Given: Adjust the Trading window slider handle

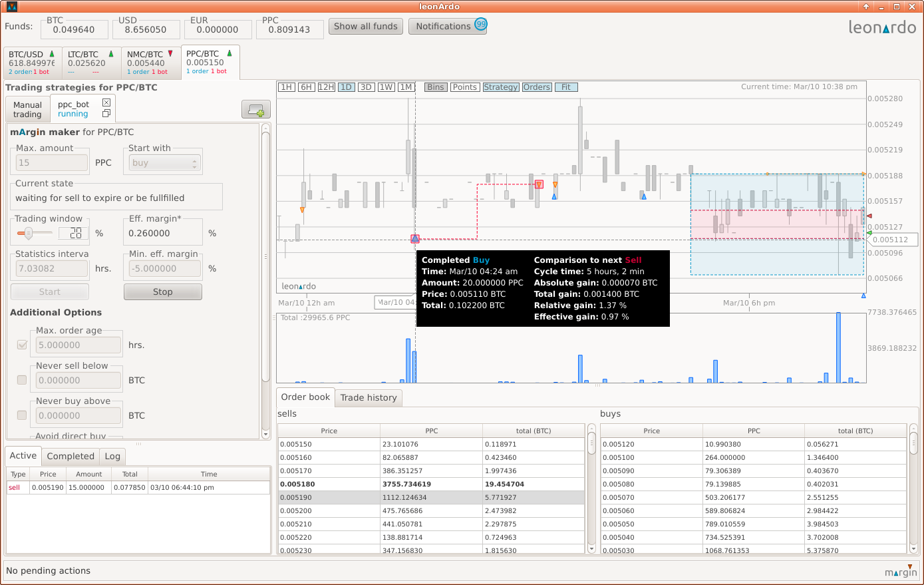Looking at the screenshot, I should point(28,233).
